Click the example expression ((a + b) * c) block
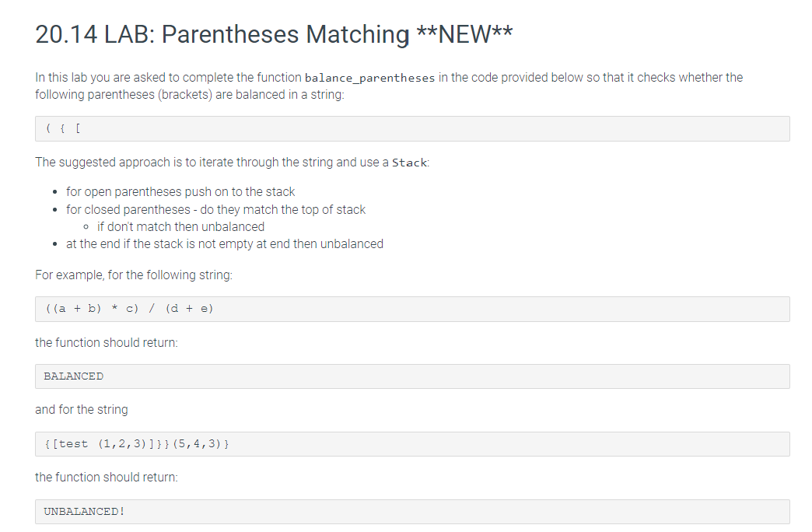The width and height of the screenshot is (812, 532). (x=412, y=309)
